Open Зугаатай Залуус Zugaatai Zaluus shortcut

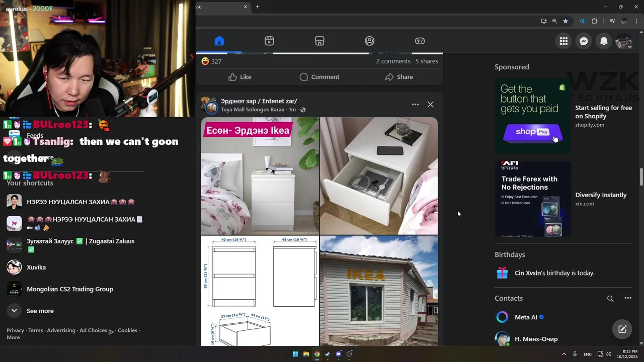point(80,245)
